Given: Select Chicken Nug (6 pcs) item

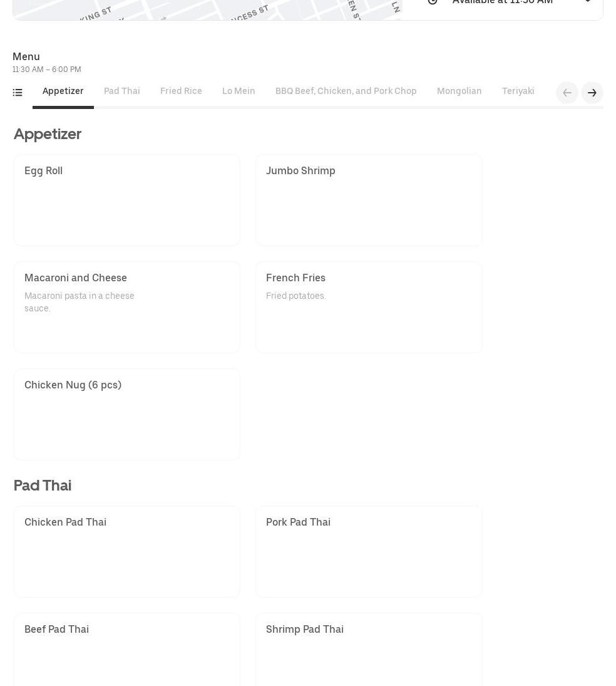Looking at the screenshot, I should point(127,414).
